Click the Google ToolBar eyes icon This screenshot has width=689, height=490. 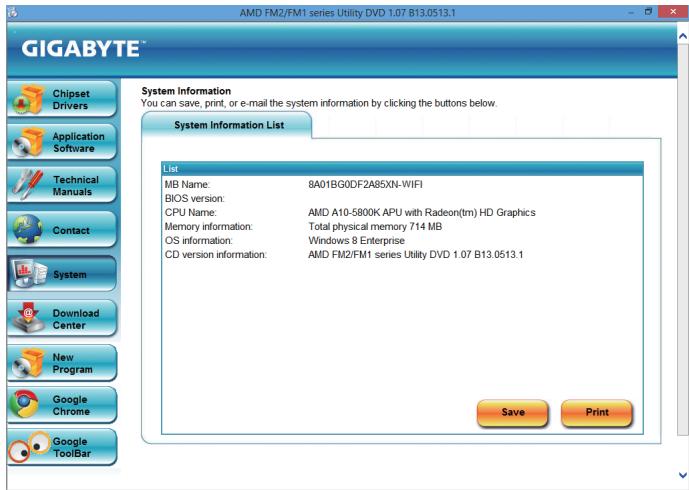[x=29, y=447]
